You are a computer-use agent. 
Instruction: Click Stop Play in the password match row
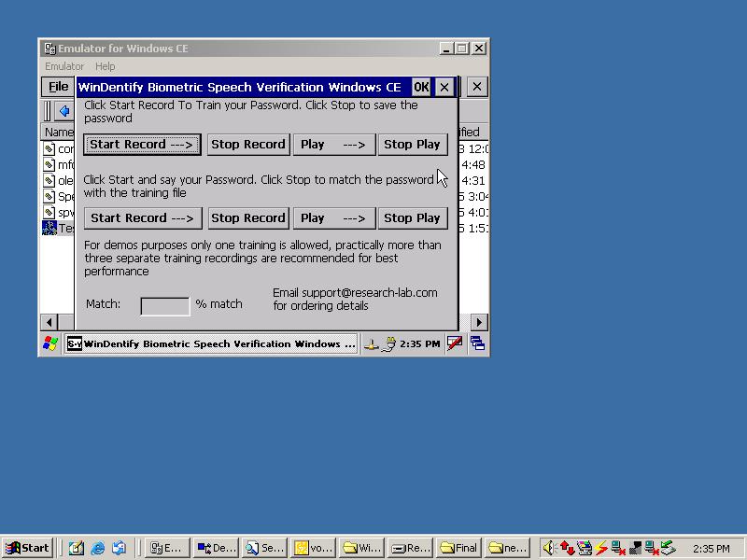point(413,218)
